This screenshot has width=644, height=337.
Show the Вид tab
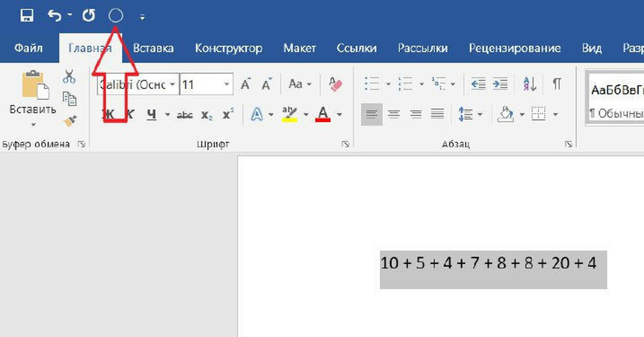click(x=592, y=48)
